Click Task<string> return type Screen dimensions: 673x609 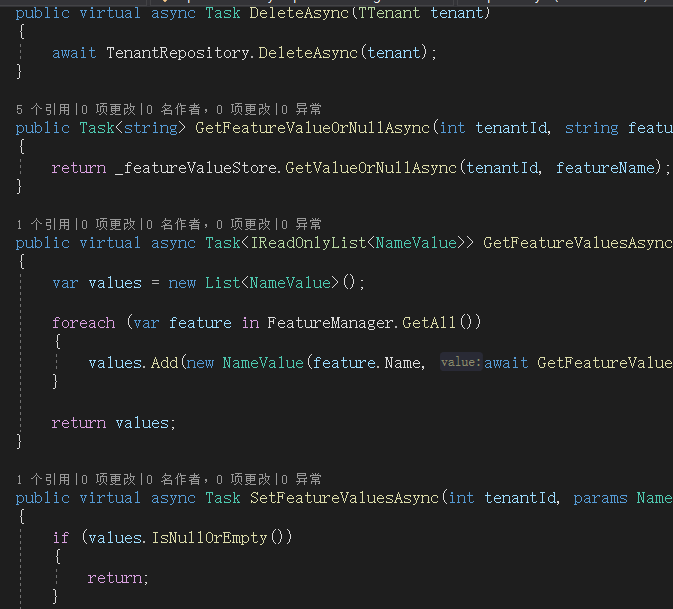133,128
